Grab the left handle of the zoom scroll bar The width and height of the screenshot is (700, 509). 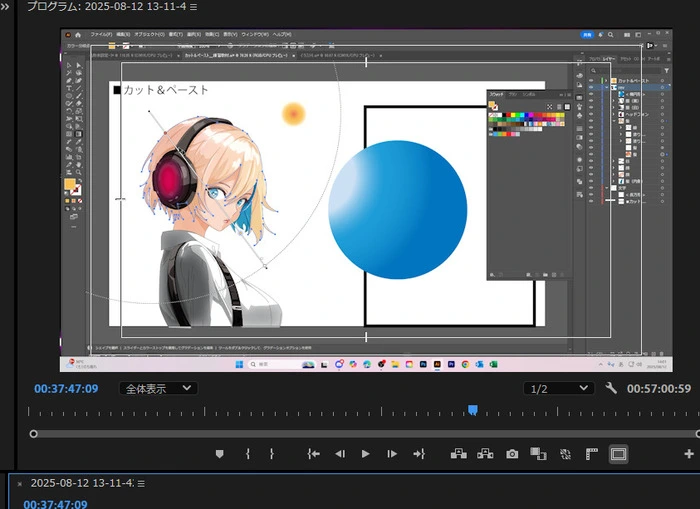click(33, 434)
